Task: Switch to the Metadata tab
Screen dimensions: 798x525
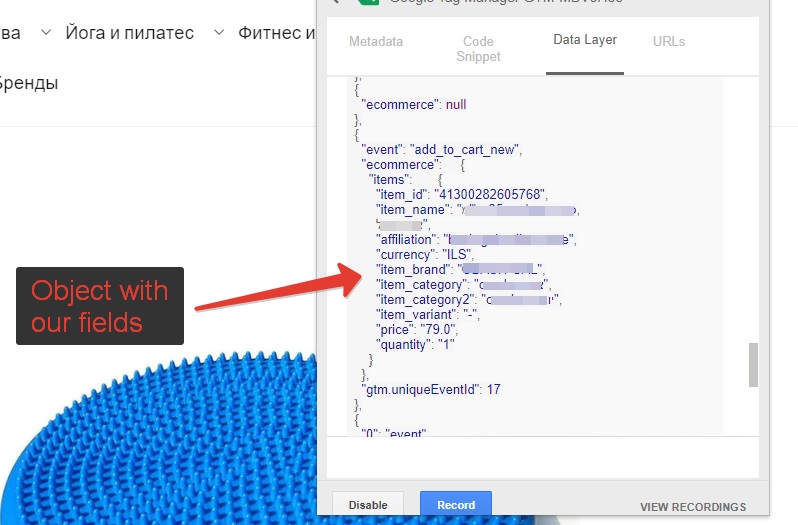Action: (x=376, y=42)
